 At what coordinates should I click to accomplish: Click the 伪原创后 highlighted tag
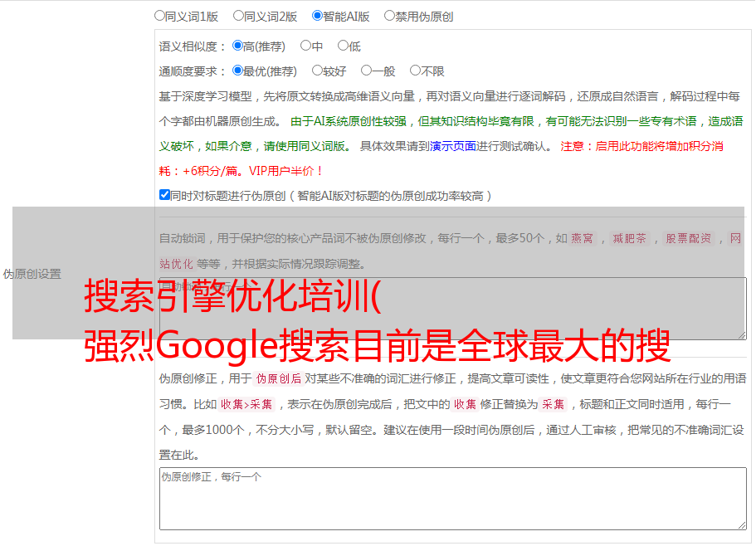(x=279, y=378)
